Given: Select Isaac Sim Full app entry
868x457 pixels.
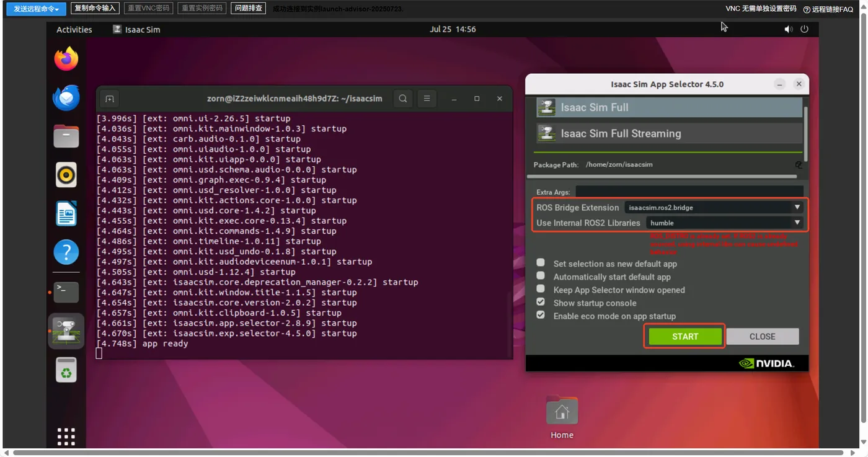Looking at the screenshot, I should (x=669, y=107).
